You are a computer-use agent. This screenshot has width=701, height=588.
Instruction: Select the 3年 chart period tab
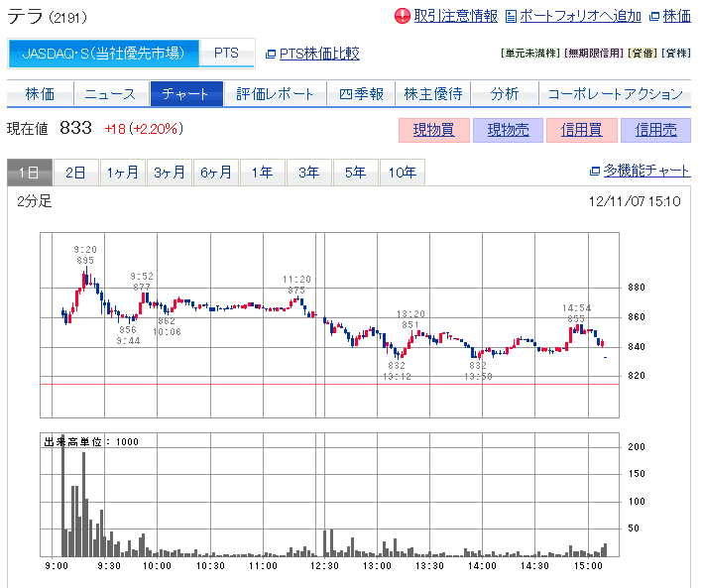click(309, 173)
